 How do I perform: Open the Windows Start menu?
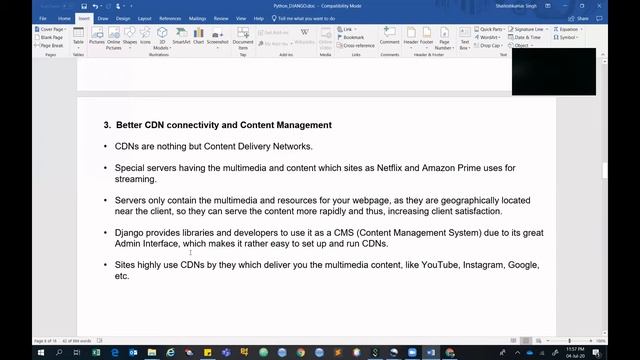40,352
